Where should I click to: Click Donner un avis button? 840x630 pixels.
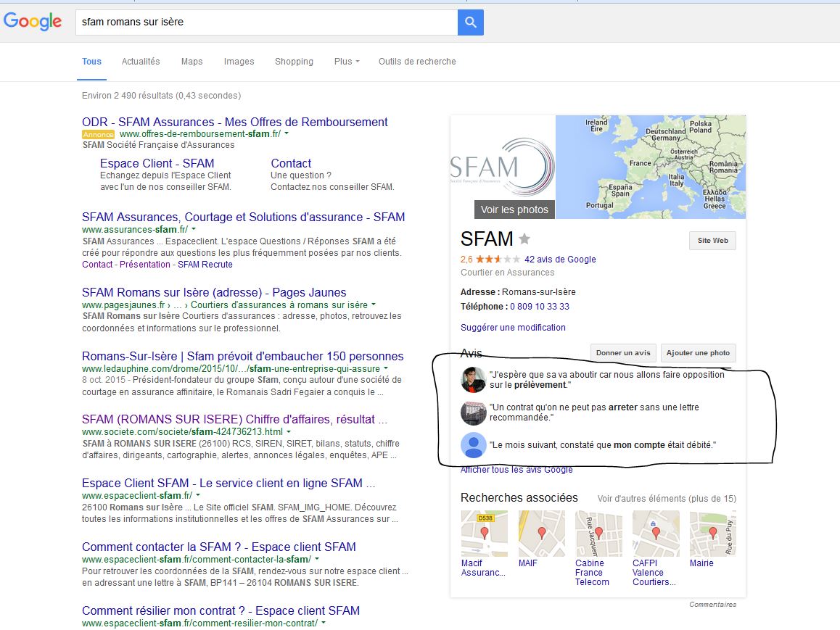click(623, 353)
